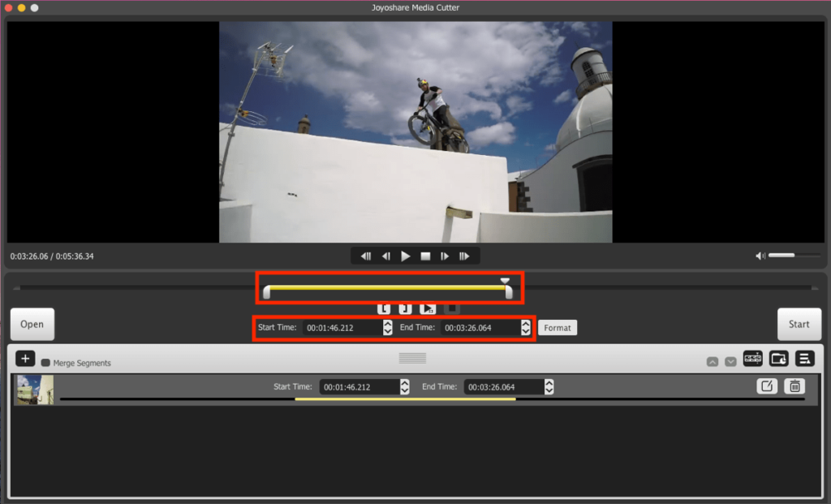831x504 pixels.
Task: Move segment up in the list
Action: pyautogui.click(x=713, y=362)
